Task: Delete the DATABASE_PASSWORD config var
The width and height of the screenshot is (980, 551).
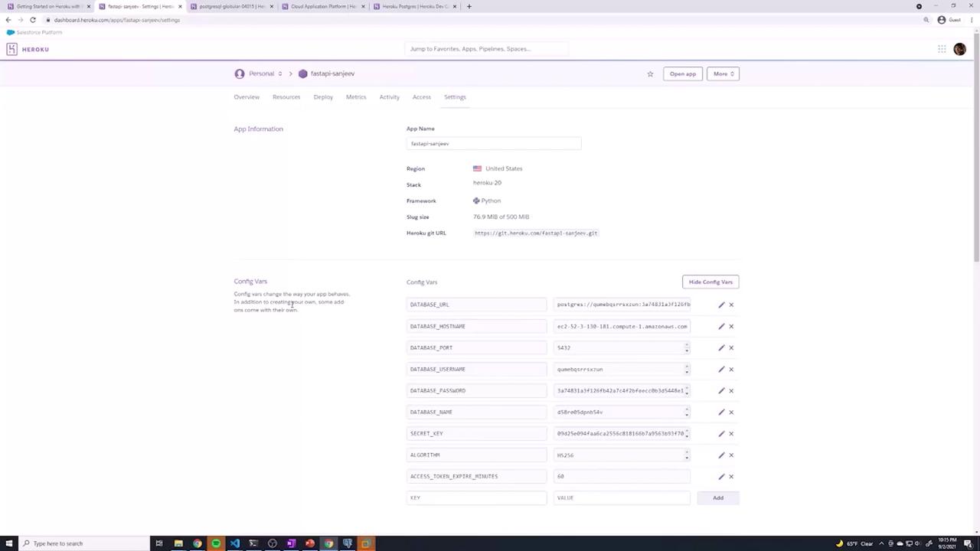Action: point(731,390)
